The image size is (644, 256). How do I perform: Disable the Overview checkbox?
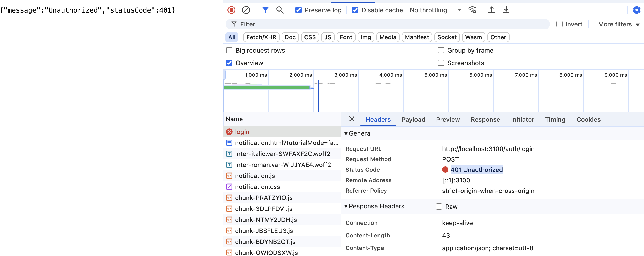coord(229,63)
